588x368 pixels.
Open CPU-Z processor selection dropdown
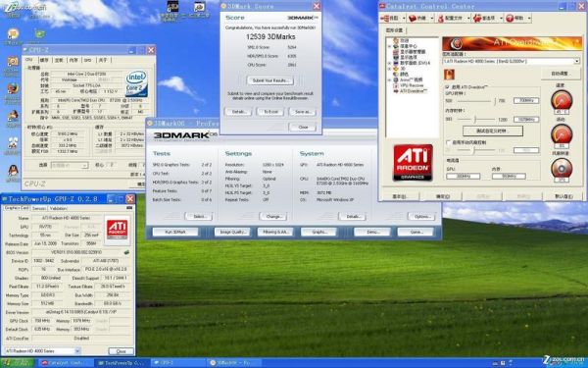coord(84,165)
